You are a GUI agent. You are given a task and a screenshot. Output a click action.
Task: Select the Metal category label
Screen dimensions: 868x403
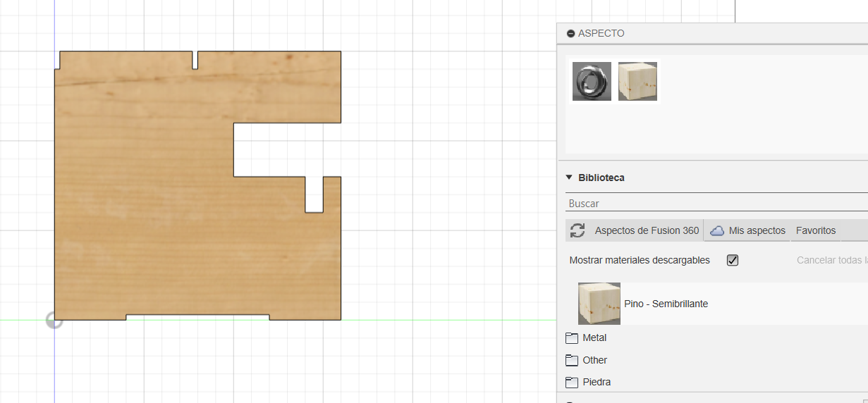tap(594, 338)
